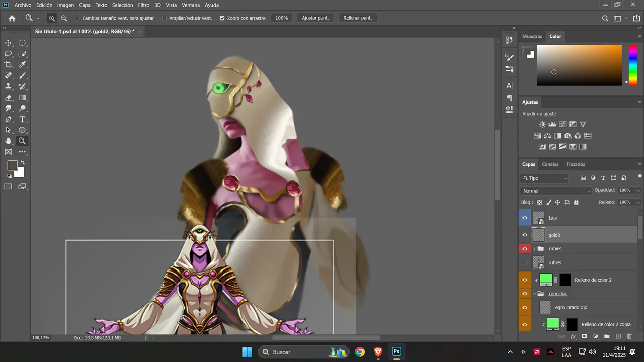Create a new layer from panel bottom
This screenshot has width=644, height=362.
(618, 336)
